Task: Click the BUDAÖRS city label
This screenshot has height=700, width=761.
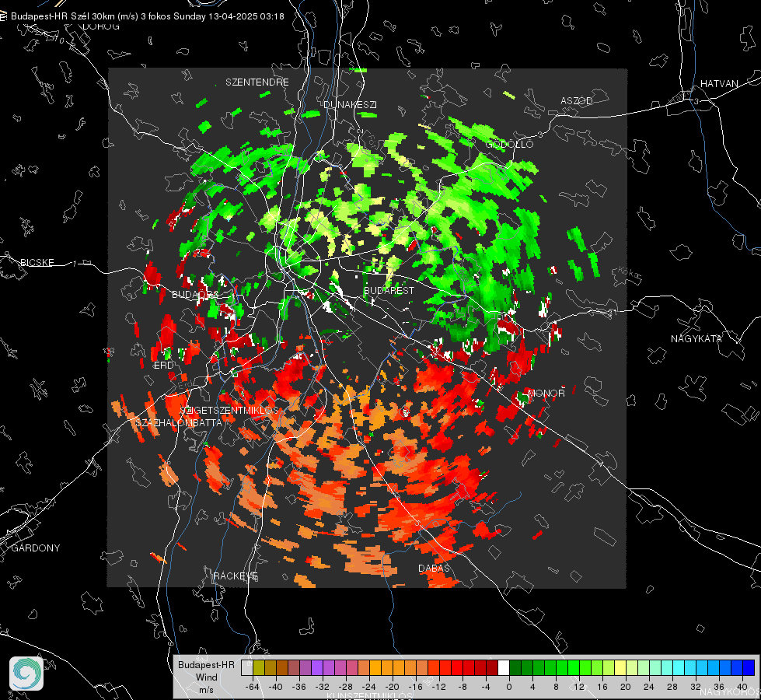Action: coord(195,294)
